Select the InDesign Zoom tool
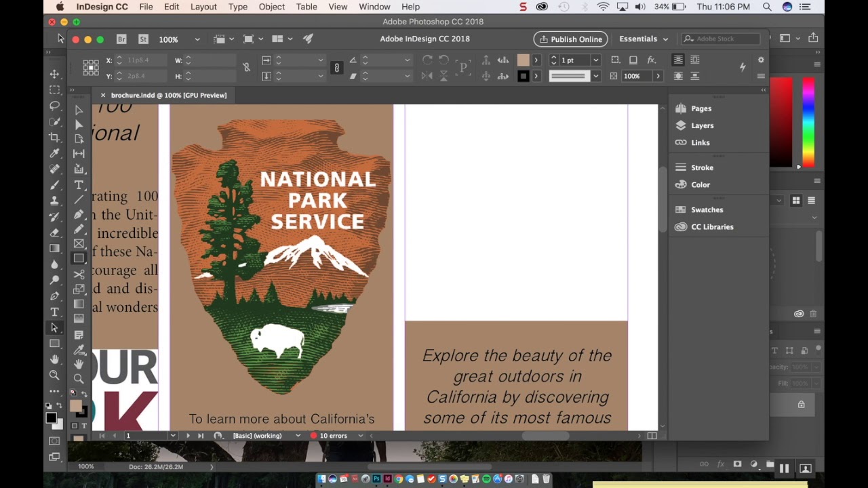868x488 pixels. click(79, 379)
